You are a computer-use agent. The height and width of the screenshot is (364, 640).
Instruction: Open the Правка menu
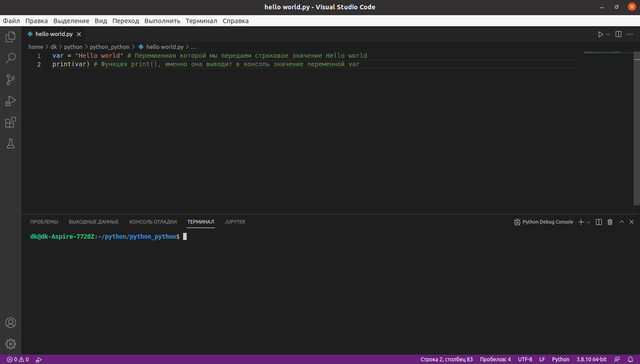point(37,21)
